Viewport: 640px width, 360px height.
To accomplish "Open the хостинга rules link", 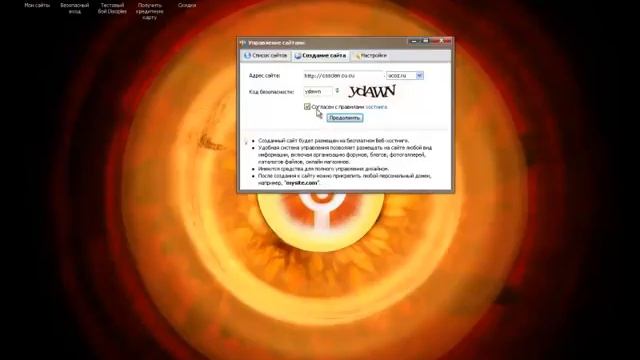I will [376, 107].
